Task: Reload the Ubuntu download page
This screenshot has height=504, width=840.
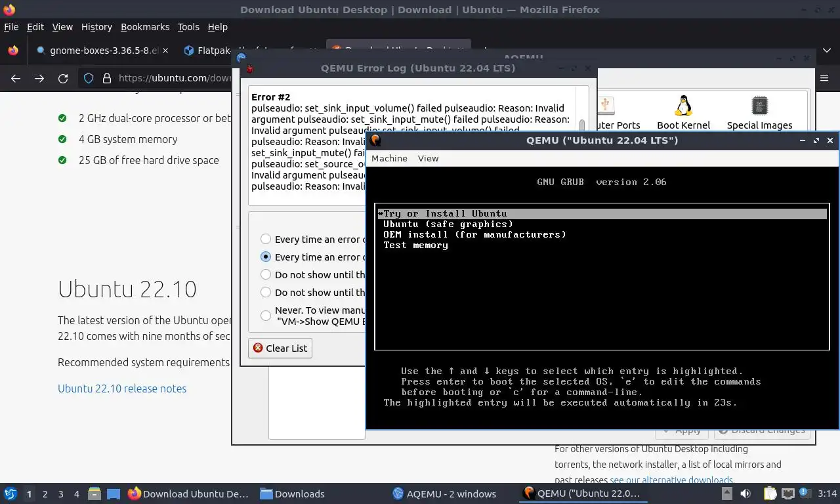Action: coord(63,78)
